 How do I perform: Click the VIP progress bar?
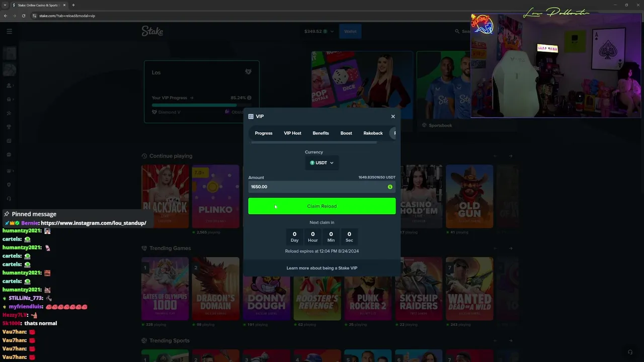click(201, 105)
